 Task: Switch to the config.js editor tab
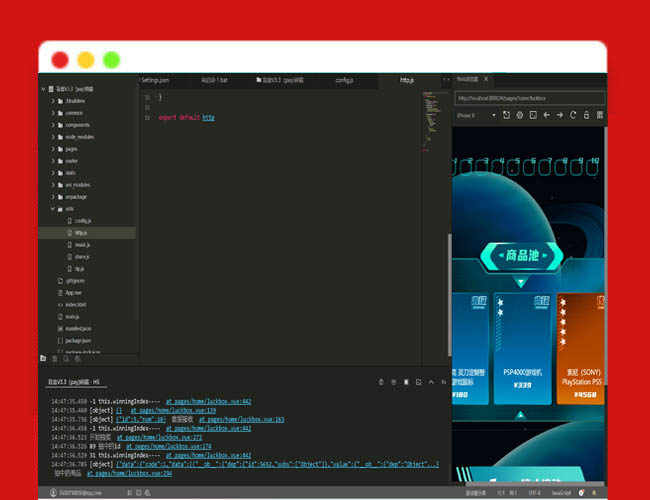(x=344, y=79)
